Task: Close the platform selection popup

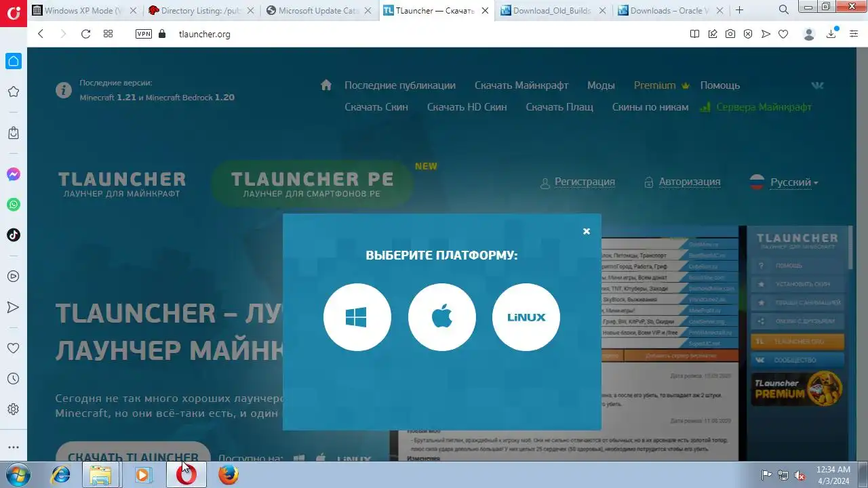Action: (x=587, y=231)
